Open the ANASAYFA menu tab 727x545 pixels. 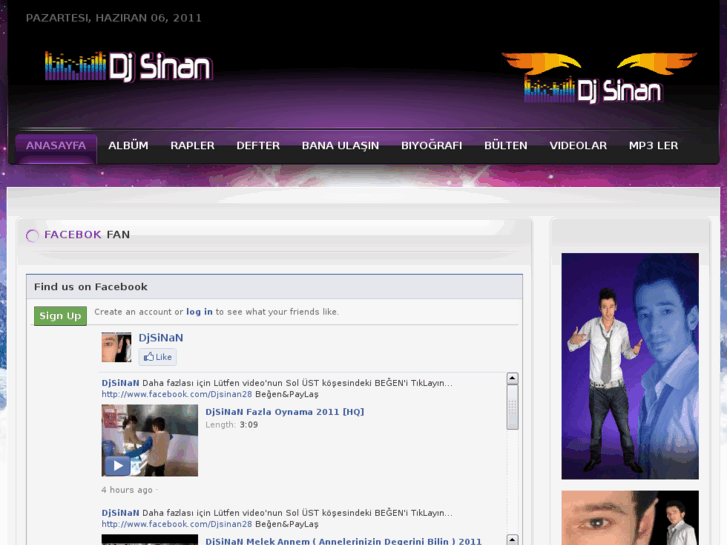[x=56, y=146]
